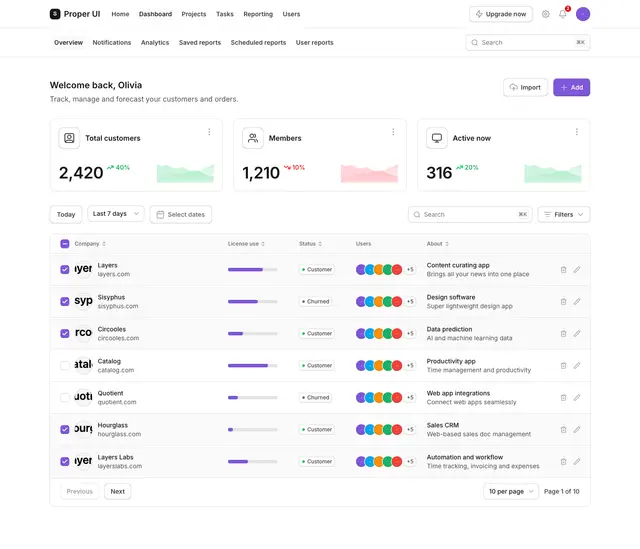Delete the Circooles row
Viewport: 640px width, 549px height.
click(x=563, y=333)
